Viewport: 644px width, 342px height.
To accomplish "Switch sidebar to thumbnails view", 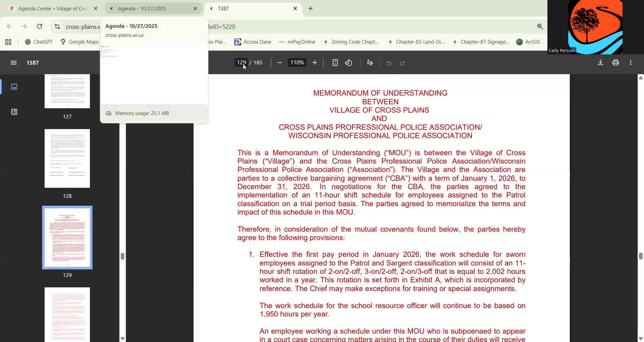I will [14, 87].
